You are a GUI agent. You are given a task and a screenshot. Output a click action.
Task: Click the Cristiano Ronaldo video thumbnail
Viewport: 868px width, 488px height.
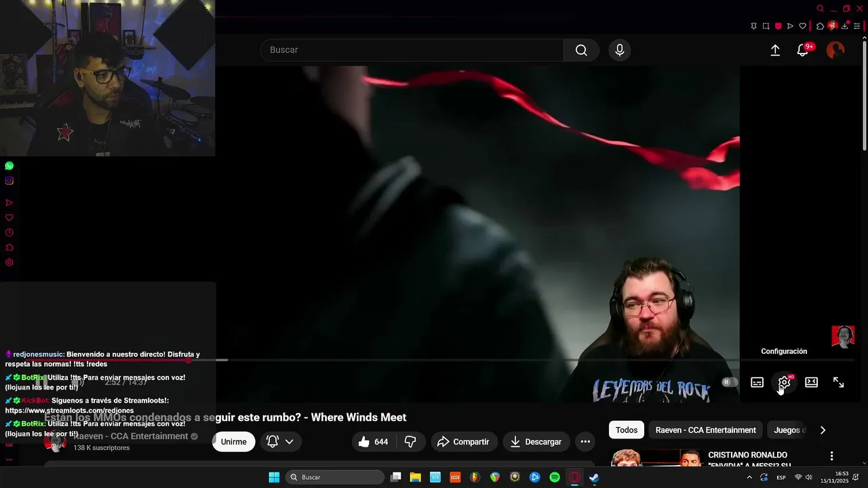point(656,459)
